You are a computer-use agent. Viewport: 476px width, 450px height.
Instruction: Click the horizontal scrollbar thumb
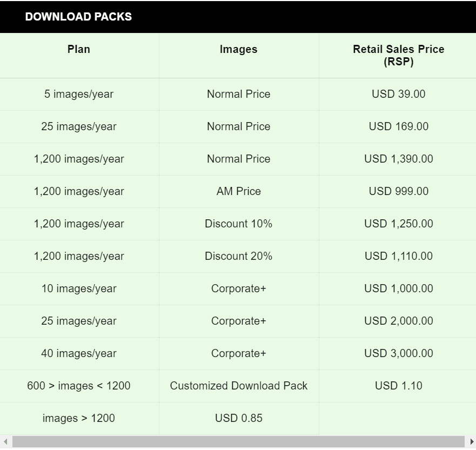point(238,442)
